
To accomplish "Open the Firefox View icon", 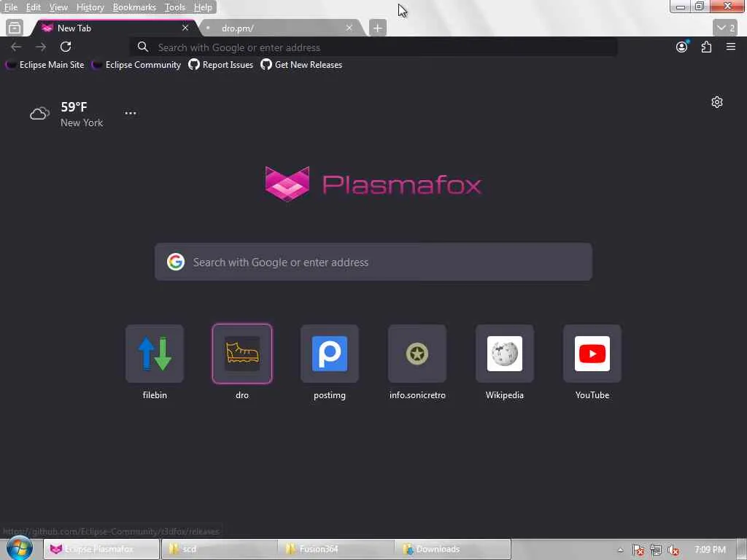I will click(15, 28).
